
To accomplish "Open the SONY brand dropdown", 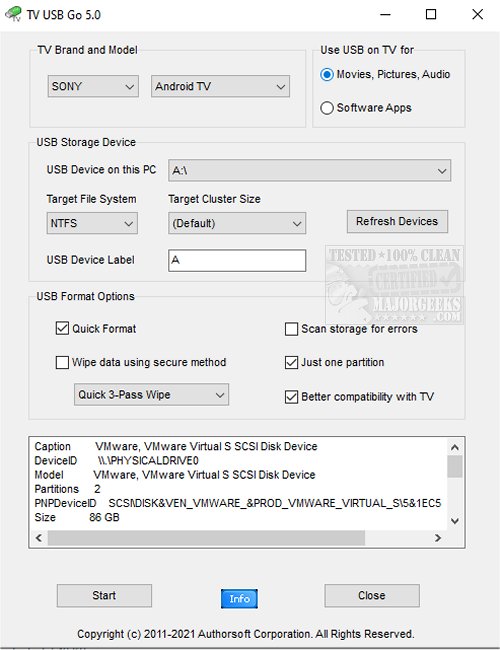I will 93,86.
